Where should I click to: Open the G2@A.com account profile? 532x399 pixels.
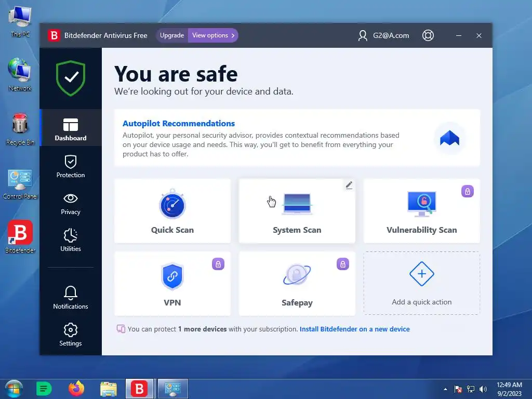coord(384,35)
